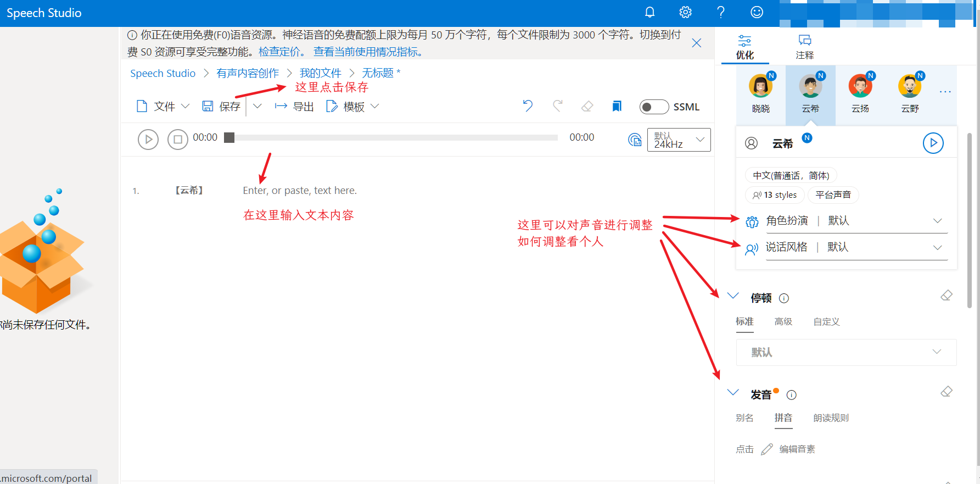Screen dimensions: 980x484
Task: Open the help question mark
Action: tap(721, 12)
